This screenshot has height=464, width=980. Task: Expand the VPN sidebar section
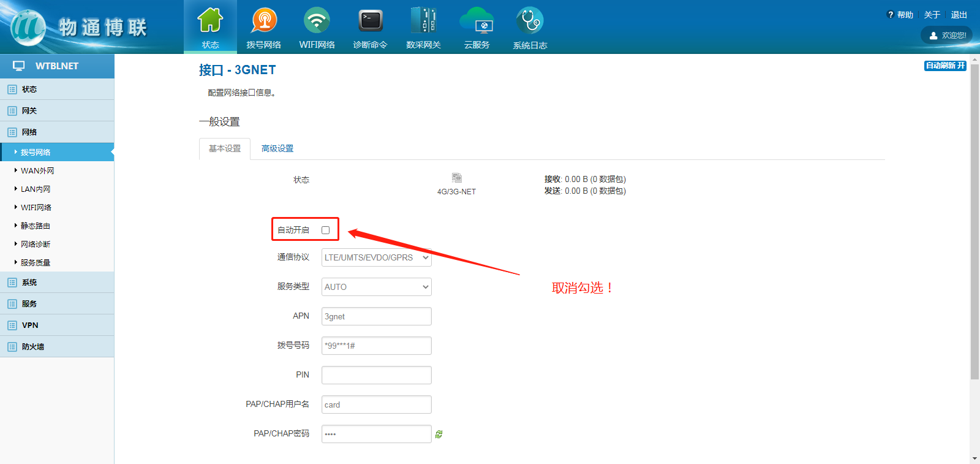point(57,325)
